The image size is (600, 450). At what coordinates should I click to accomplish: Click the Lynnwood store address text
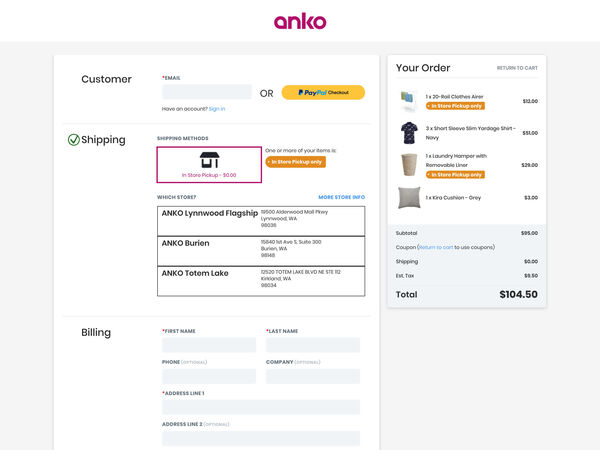pos(295,218)
